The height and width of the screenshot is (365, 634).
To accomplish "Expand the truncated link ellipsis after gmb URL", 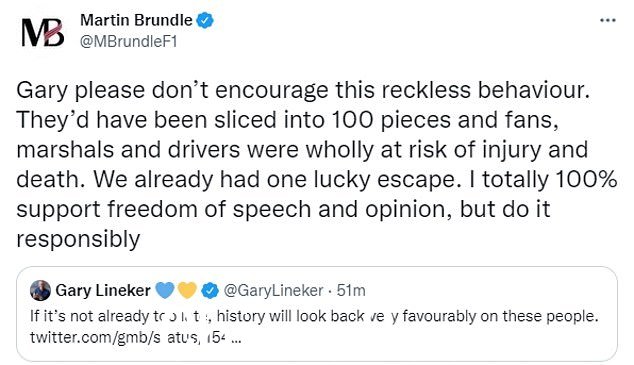I will pos(237,338).
